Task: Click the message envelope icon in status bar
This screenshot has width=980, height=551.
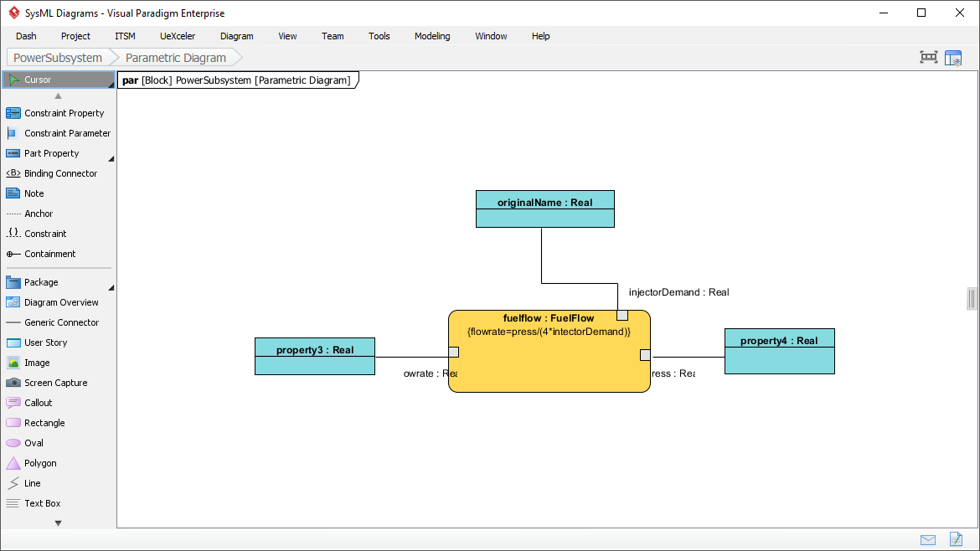Action: tap(928, 539)
